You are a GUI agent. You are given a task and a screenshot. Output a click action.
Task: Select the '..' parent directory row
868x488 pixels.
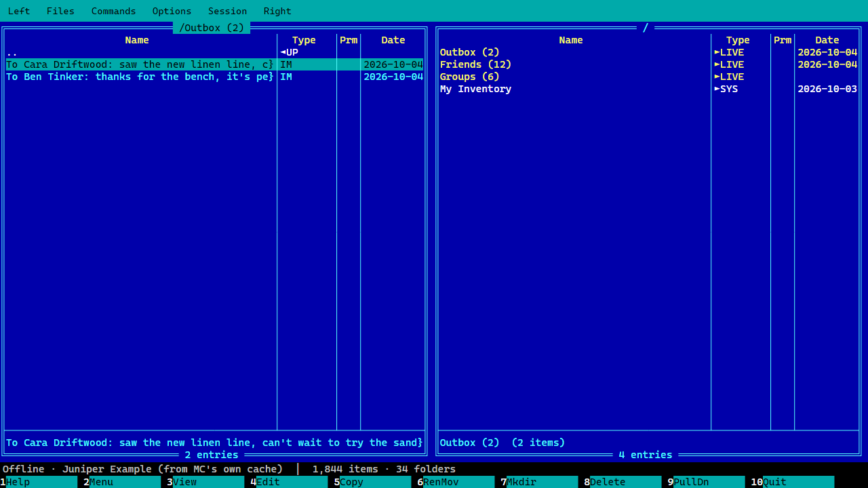(x=214, y=52)
